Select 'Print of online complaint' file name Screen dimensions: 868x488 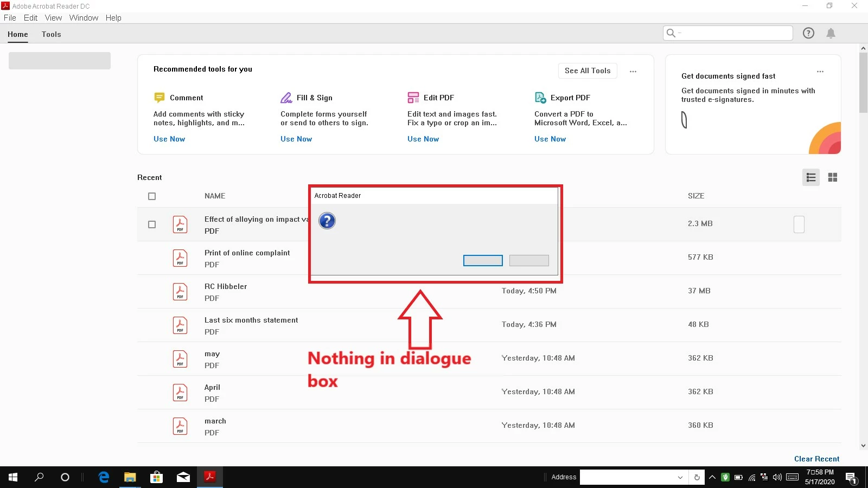coord(247,253)
